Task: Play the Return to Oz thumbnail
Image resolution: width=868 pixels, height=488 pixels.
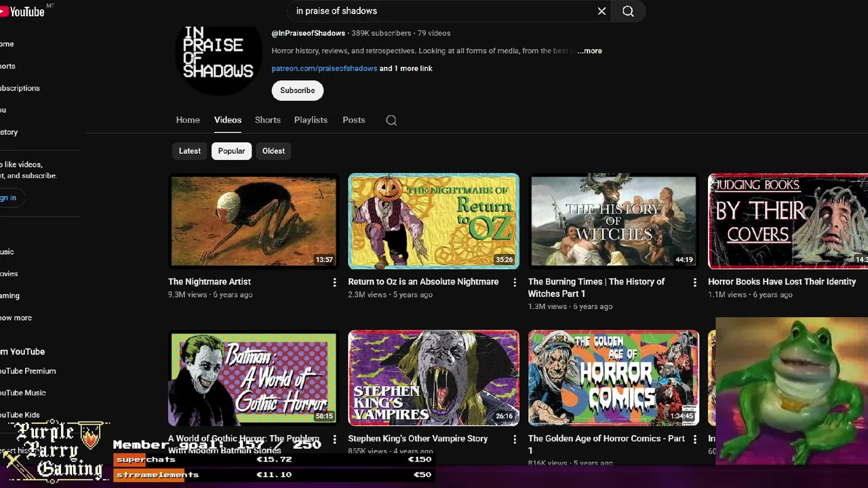Action: 433,221
